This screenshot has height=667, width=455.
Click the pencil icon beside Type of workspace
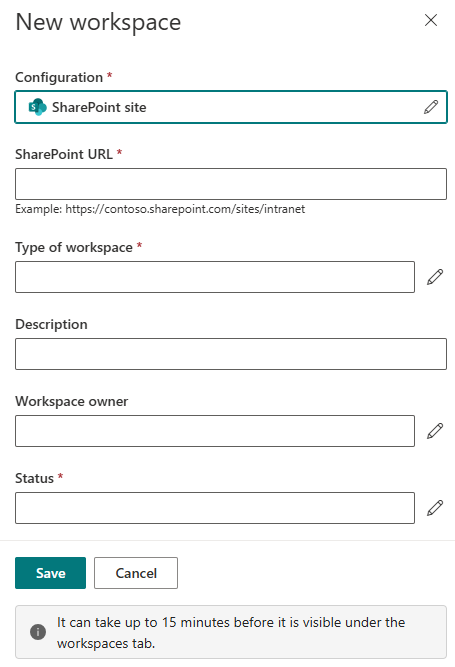click(435, 277)
